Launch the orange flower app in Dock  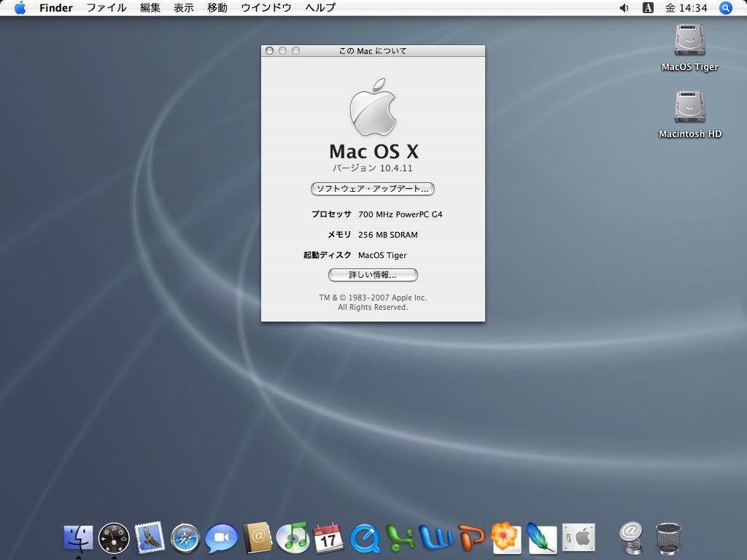click(x=505, y=537)
